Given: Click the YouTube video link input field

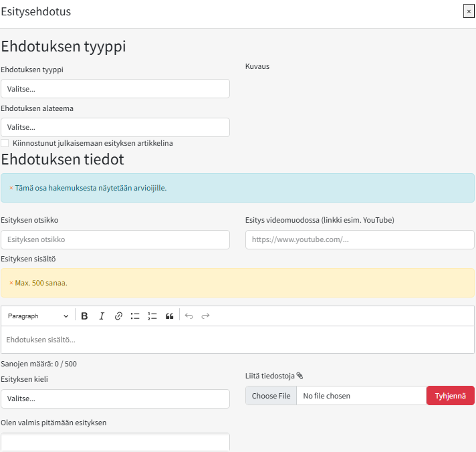Looking at the screenshot, I should pyautogui.click(x=360, y=239).
